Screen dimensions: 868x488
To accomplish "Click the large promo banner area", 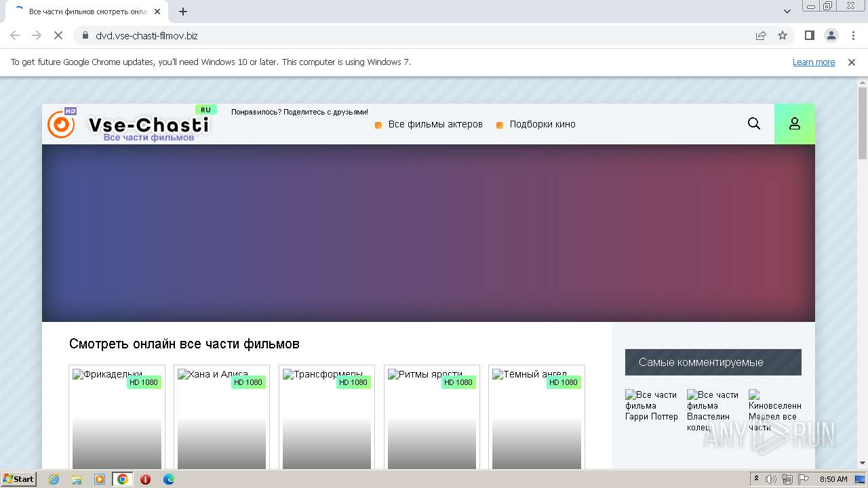I will 429,233.
